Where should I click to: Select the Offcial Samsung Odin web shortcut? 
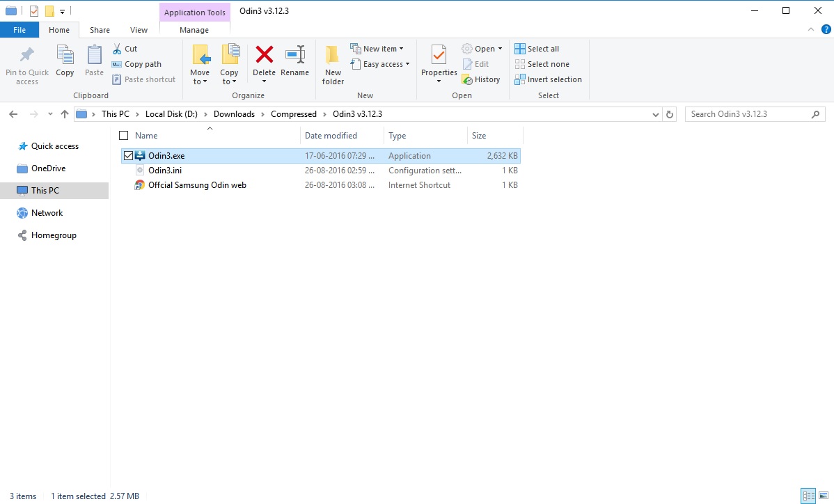[197, 186]
